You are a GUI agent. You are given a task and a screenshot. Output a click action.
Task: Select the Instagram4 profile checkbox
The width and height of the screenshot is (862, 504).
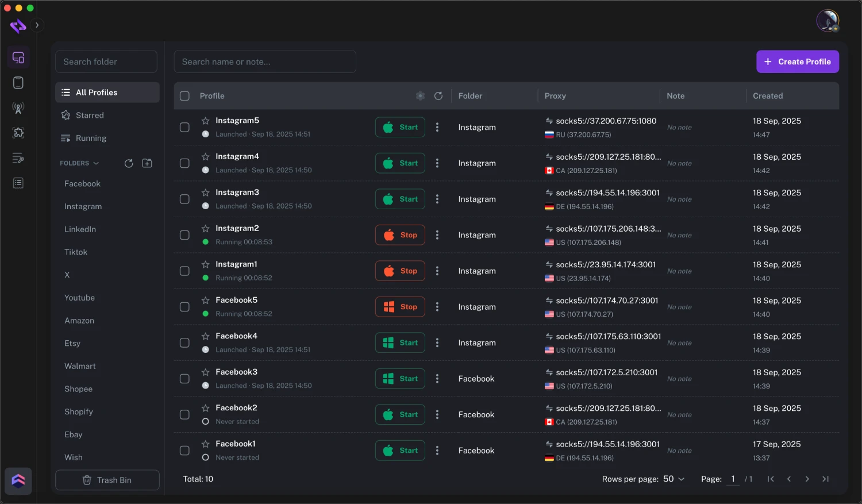pos(184,163)
